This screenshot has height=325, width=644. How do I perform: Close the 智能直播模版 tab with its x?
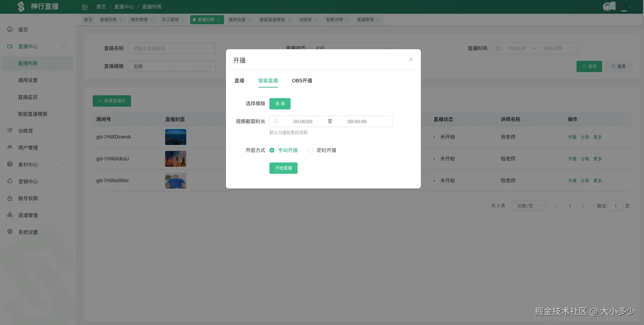pos(289,20)
